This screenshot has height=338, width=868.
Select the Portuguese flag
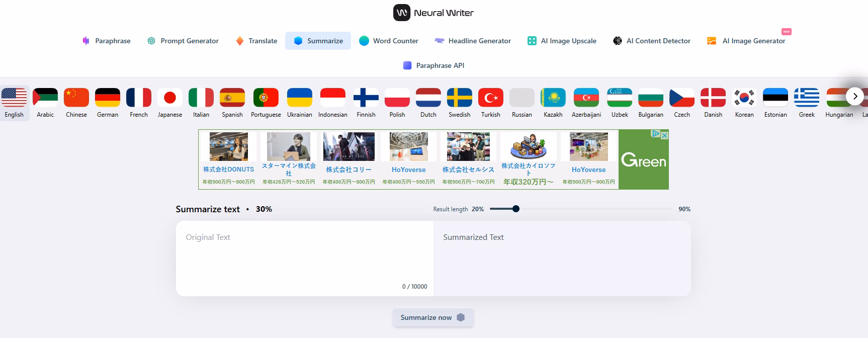(266, 98)
